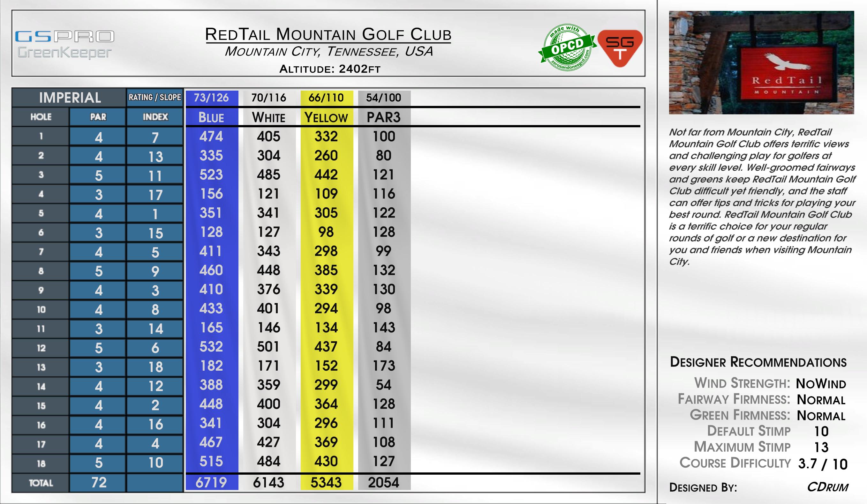
Task: Click yellow yardage 260 for hole 2
Action: (326, 156)
